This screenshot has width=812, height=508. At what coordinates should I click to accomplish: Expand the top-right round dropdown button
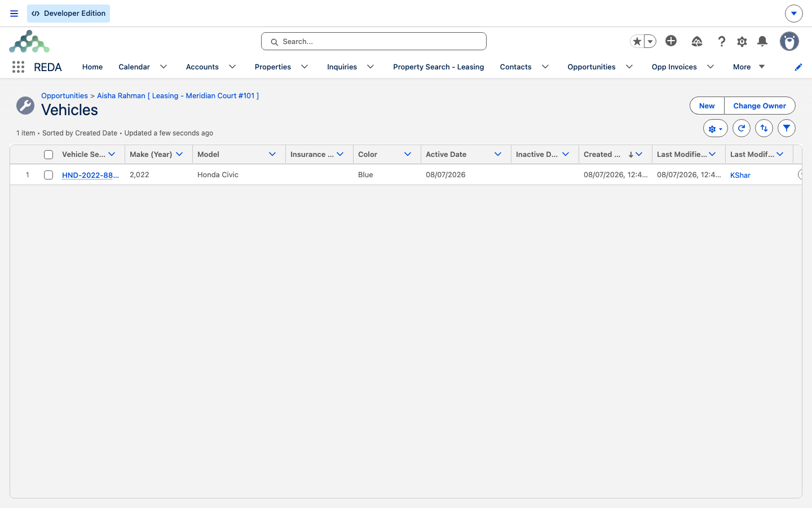(x=794, y=14)
